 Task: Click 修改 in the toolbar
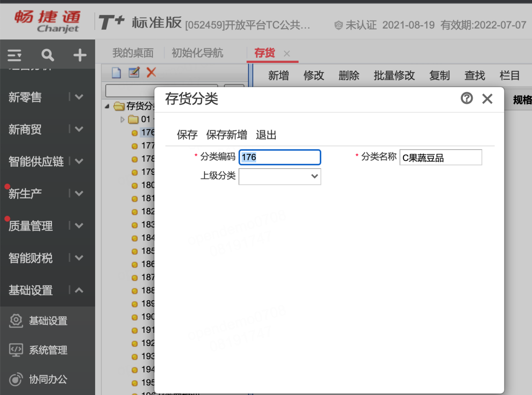pyautogui.click(x=314, y=75)
